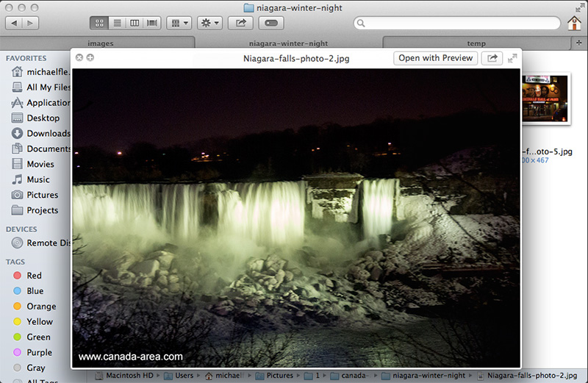
Task: Click the Quick Look plus zoom button
Action: (90, 58)
